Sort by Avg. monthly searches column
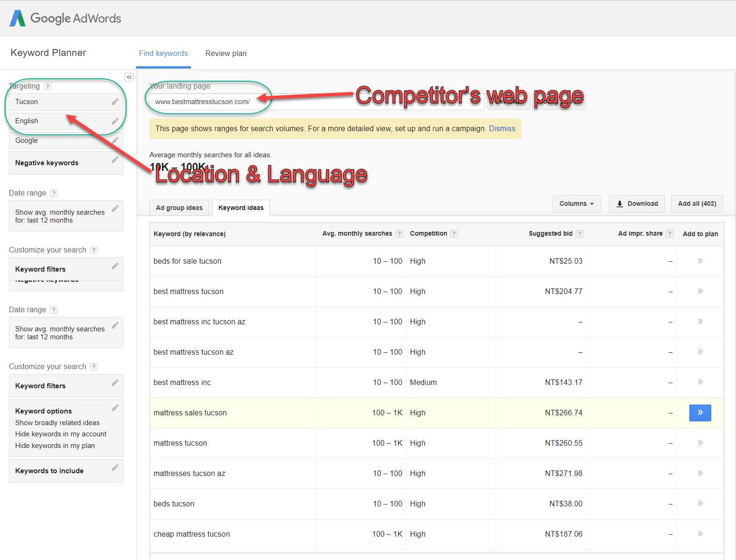Screen dimensions: 736x560 coord(357,234)
